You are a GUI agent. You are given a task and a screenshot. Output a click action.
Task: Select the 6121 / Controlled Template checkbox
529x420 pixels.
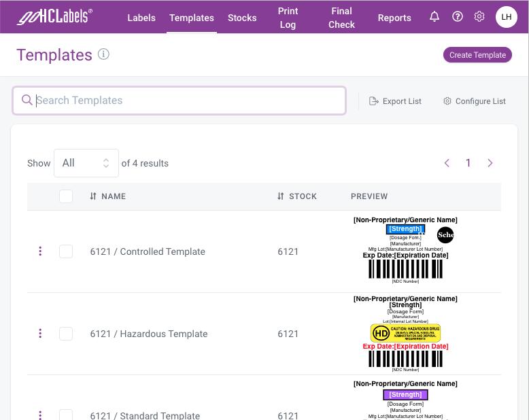pos(66,251)
